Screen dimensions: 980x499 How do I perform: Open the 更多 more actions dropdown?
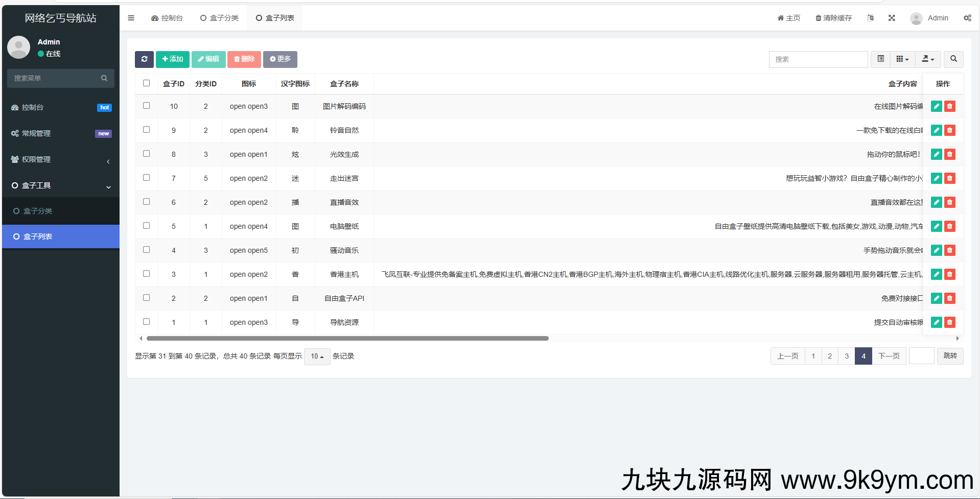coord(280,59)
